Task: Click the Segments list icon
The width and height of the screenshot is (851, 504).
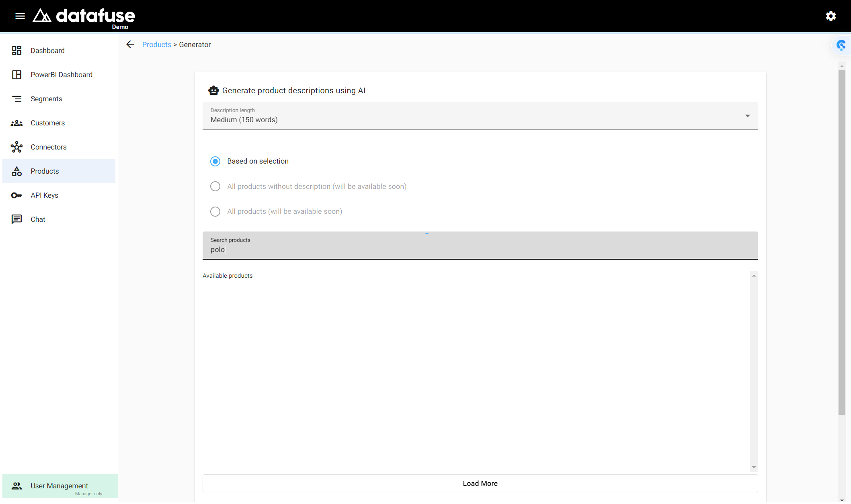Action: pyautogui.click(x=16, y=99)
